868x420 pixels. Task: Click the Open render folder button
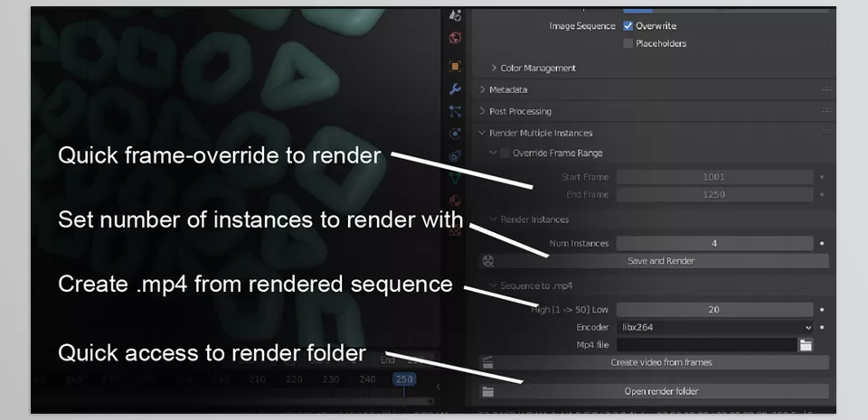[660, 392]
